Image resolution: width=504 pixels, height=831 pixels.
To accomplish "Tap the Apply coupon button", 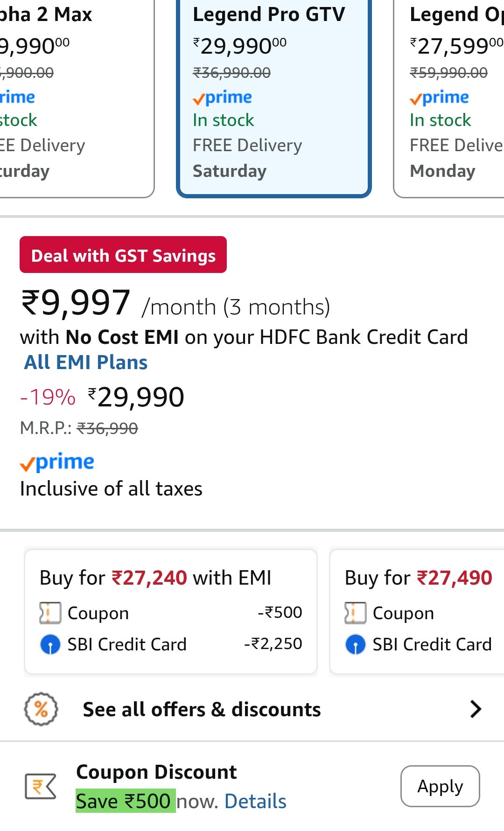I will tap(440, 786).
